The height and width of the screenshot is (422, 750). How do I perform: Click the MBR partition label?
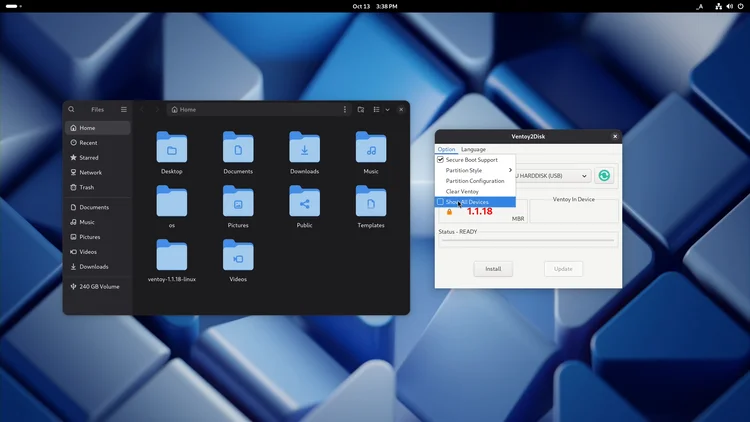point(518,219)
